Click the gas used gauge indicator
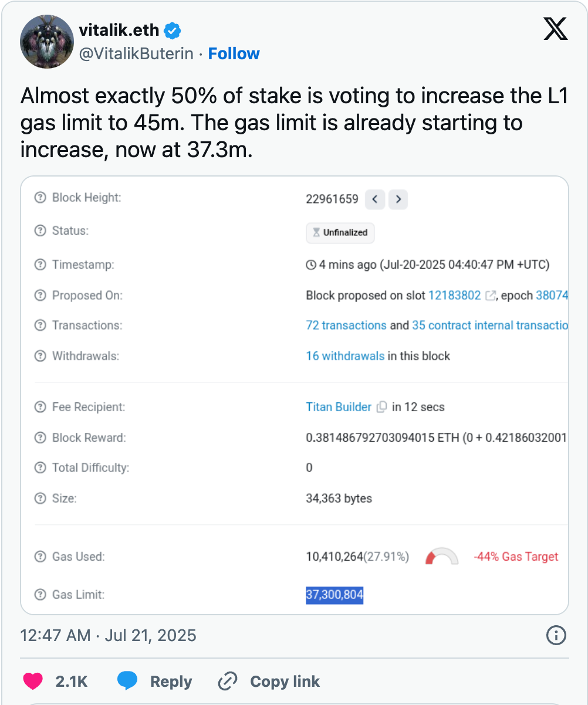Image resolution: width=588 pixels, height=705 pixels. tap(441, 557)
